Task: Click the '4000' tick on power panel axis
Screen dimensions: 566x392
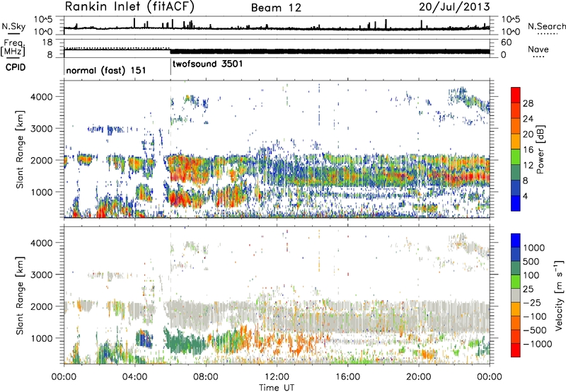Action: [x=42, y=97]
